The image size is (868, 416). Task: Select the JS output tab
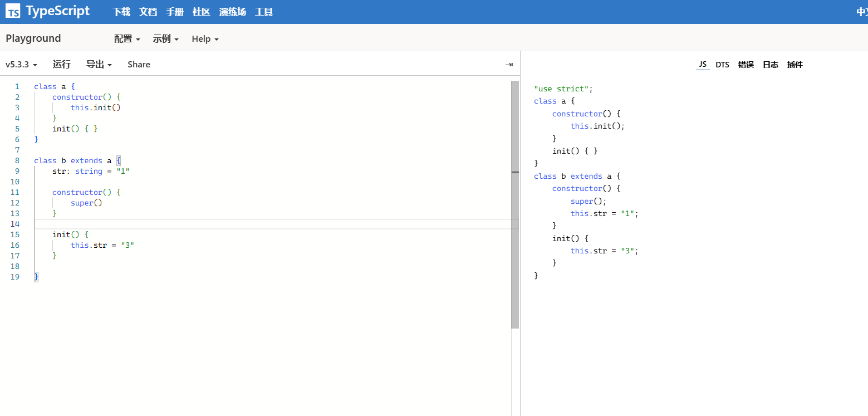703,65
